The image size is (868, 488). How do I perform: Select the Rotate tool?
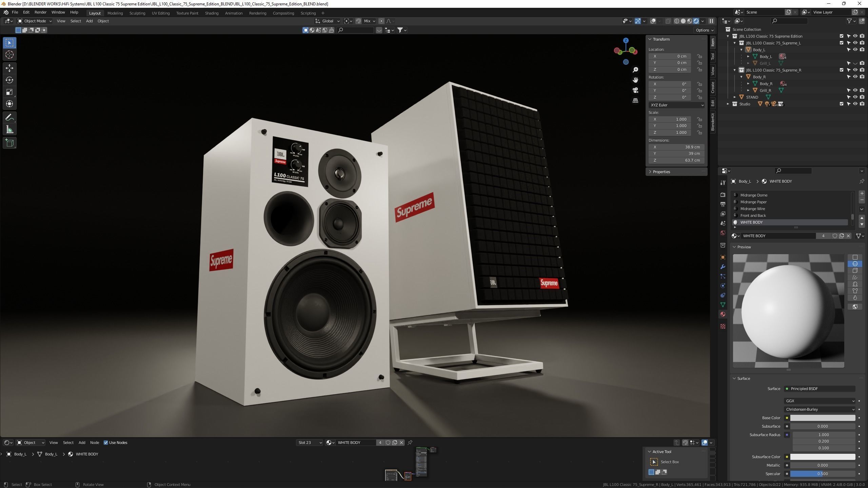[9, 80]
